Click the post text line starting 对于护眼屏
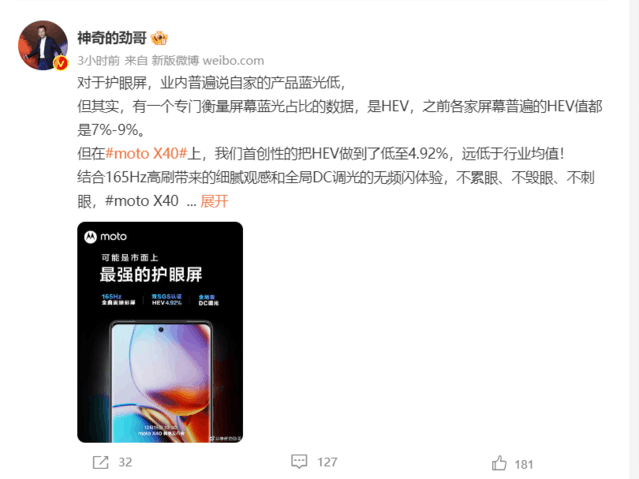Image resolution: width=639 pixels, height=479 pixels. click(x=212, y=83)
